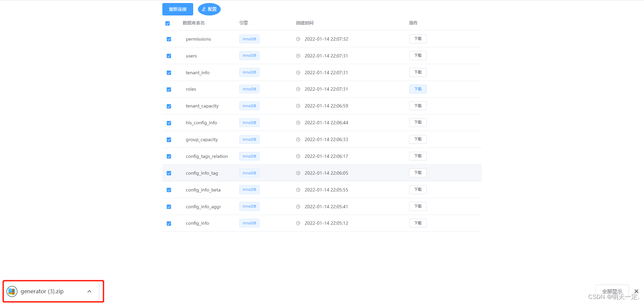The image size is (644, 303).
Task: Close the browser download bar
Action: (x=636, y=291)
